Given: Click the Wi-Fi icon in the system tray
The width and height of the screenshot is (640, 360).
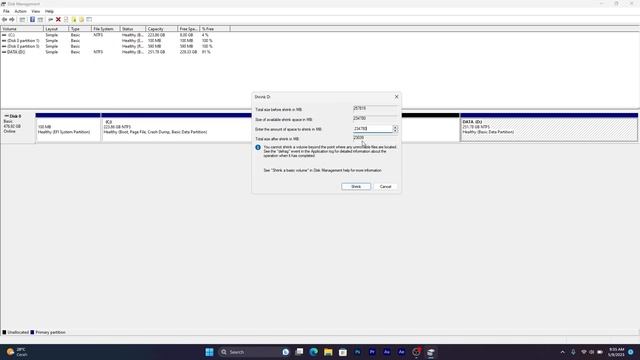Looking at the screenshot, I should [x=584, y=352].
